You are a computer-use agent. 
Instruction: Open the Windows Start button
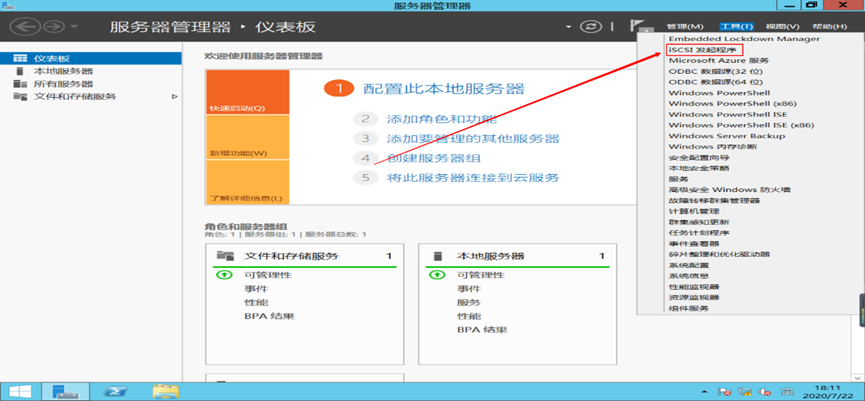tap(20, 392)
